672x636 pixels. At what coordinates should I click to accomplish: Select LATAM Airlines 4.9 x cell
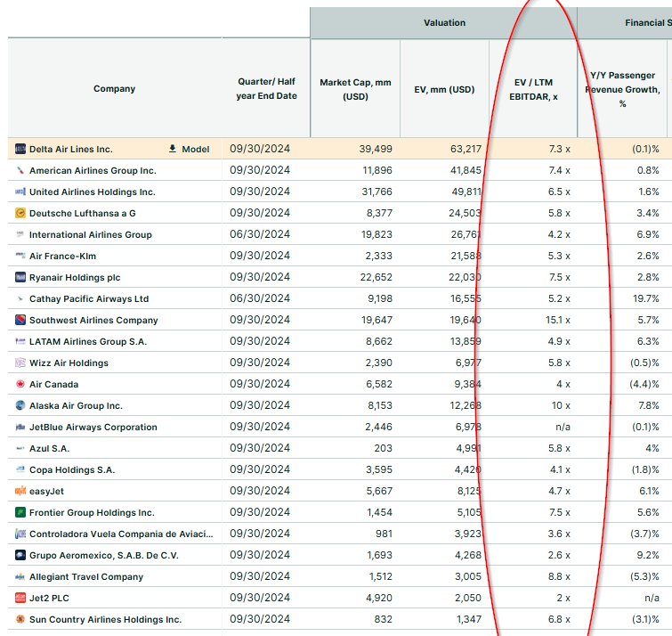[x=559, y=341]
